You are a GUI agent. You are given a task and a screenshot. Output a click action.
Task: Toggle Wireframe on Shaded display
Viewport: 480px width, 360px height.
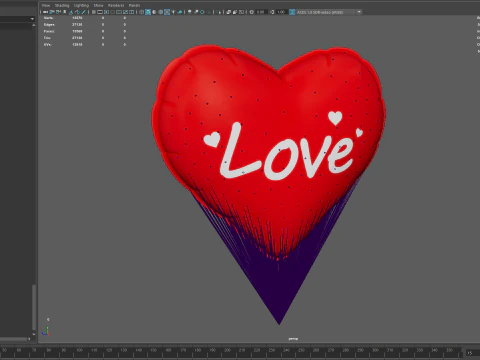[x=161, y=12]
